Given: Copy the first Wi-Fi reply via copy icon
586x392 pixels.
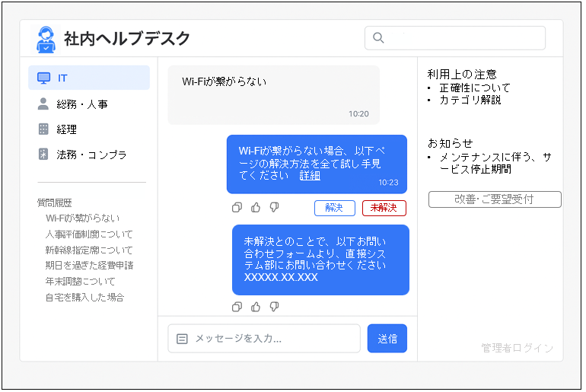Looking at the screenshot, I should [237, 208].
